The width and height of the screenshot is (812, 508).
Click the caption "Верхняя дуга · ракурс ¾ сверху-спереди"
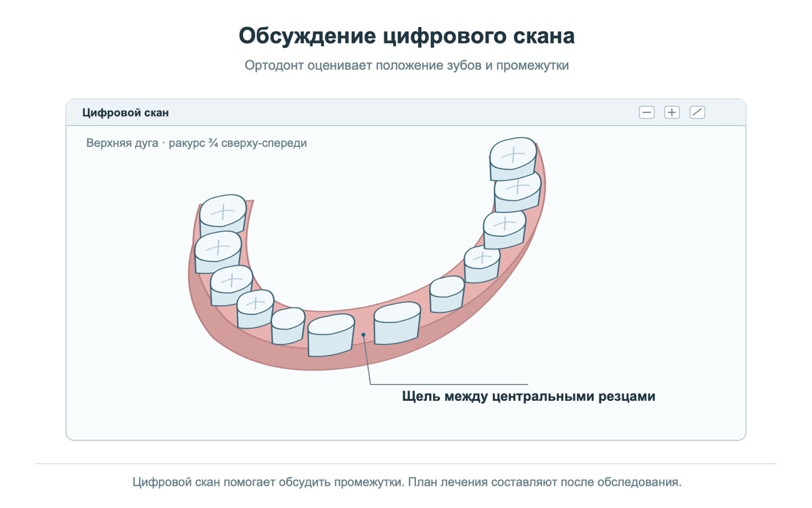[197, 143]
